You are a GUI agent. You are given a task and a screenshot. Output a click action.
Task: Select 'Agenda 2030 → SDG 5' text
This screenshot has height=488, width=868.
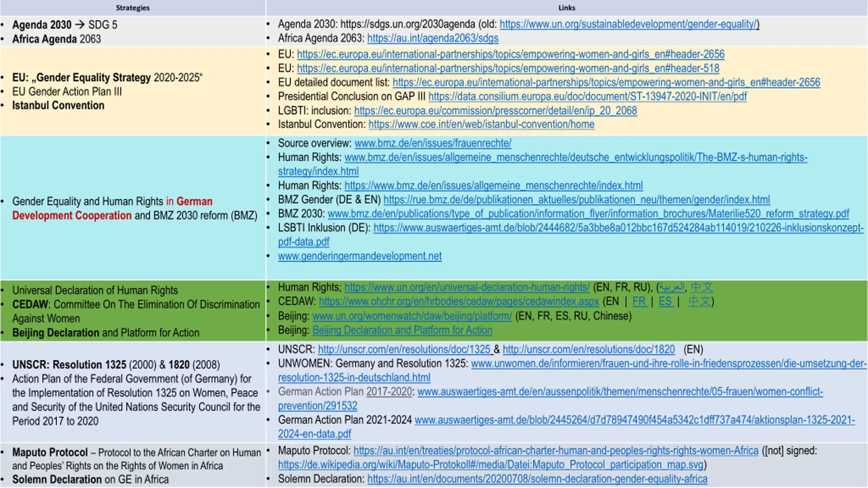pos(65,25)
